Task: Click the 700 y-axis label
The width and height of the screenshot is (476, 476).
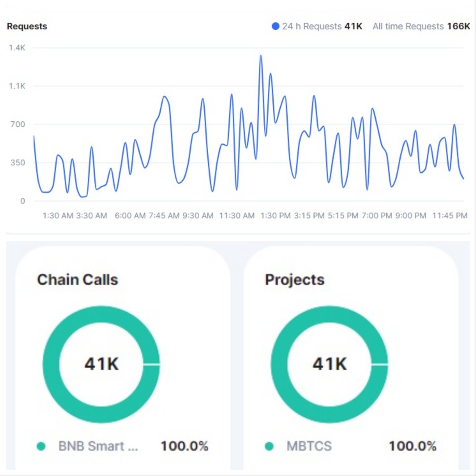Action: 18,124
